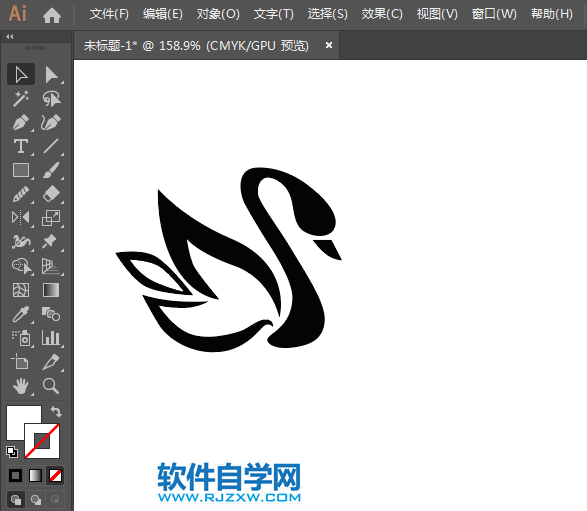Activate the Line Segment tool
587x511 pixels.
51,146
